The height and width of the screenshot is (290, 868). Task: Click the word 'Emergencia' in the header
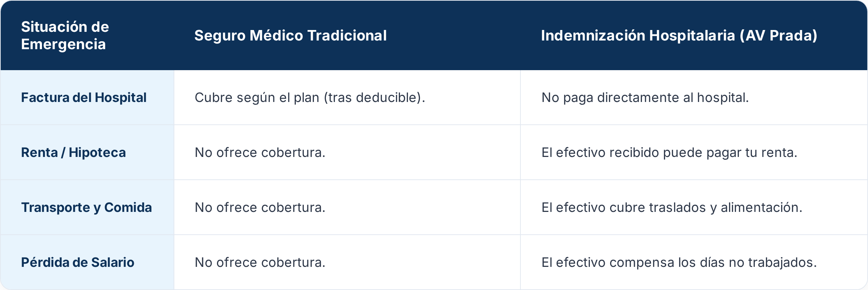(x=63, y=44)
